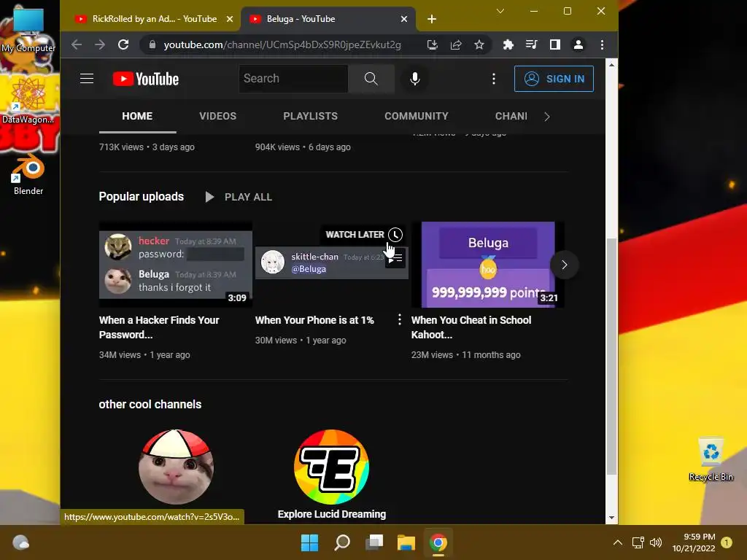
Task: Switch to the HOME channel tab
Action: (x=137, y=116)
